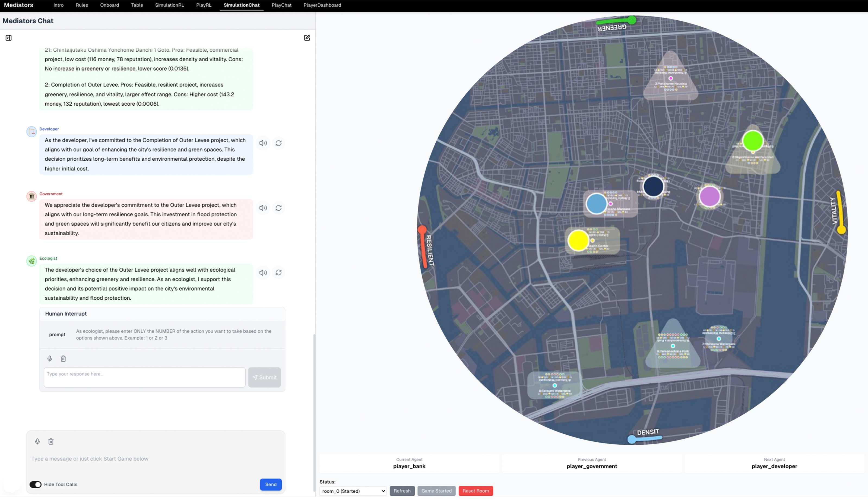Toggle the Hide Tool Calls switch
The image size is (868, 500).
[x=35, y=484]
